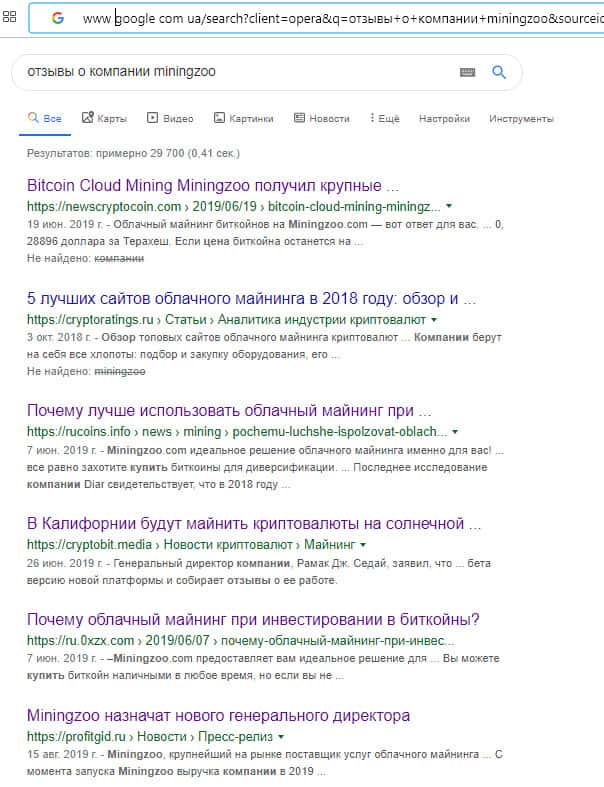604x787 pixels.
Task: Click snippet dated 15 авг. 2019 г.
Action: pyautogui.click(x=265, y=763)
